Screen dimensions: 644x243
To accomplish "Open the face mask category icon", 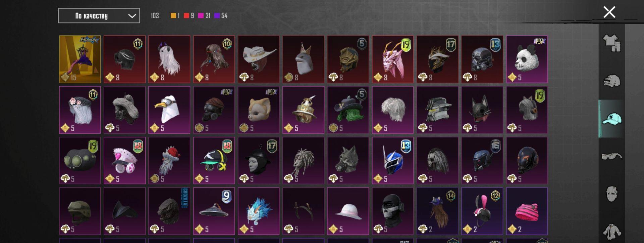I will (612, 194).
